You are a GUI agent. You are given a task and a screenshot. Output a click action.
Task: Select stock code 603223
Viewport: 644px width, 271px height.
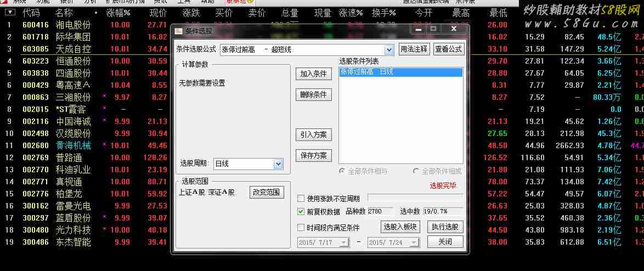36,61
